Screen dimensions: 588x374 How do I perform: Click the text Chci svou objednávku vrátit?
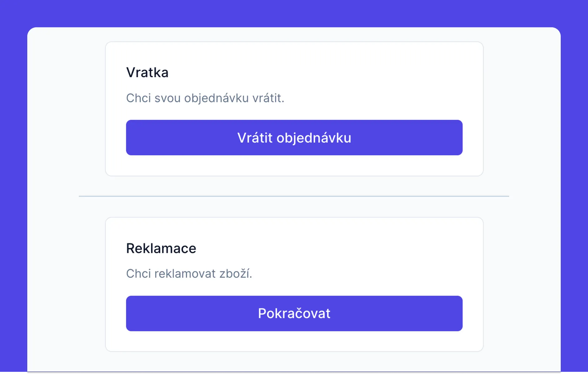205,98
